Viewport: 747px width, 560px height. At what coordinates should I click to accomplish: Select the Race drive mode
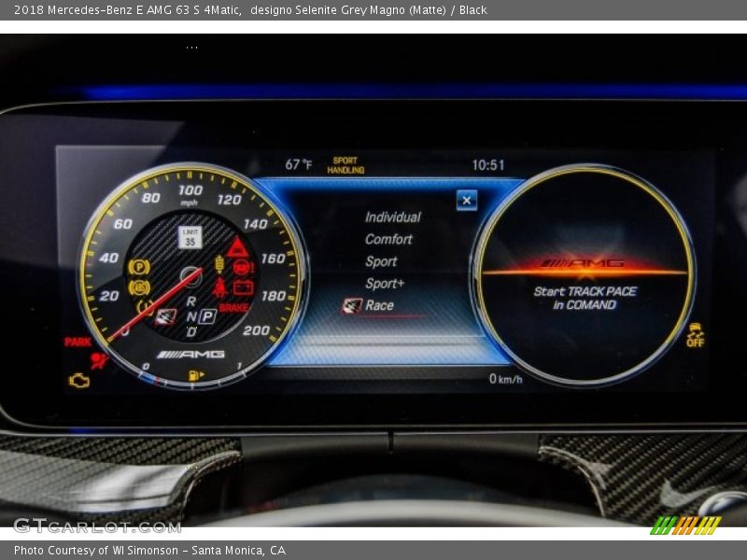point(380,305)
